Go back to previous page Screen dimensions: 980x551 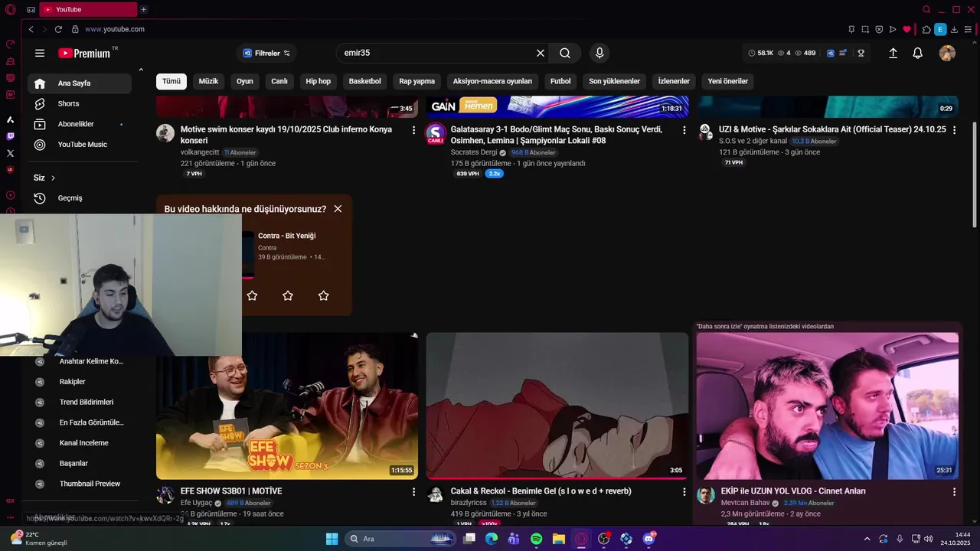coord(31,29)
